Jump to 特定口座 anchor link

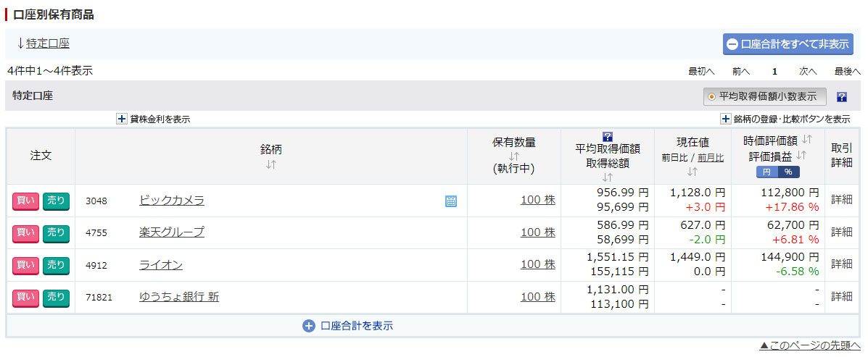tap(48, 43)
